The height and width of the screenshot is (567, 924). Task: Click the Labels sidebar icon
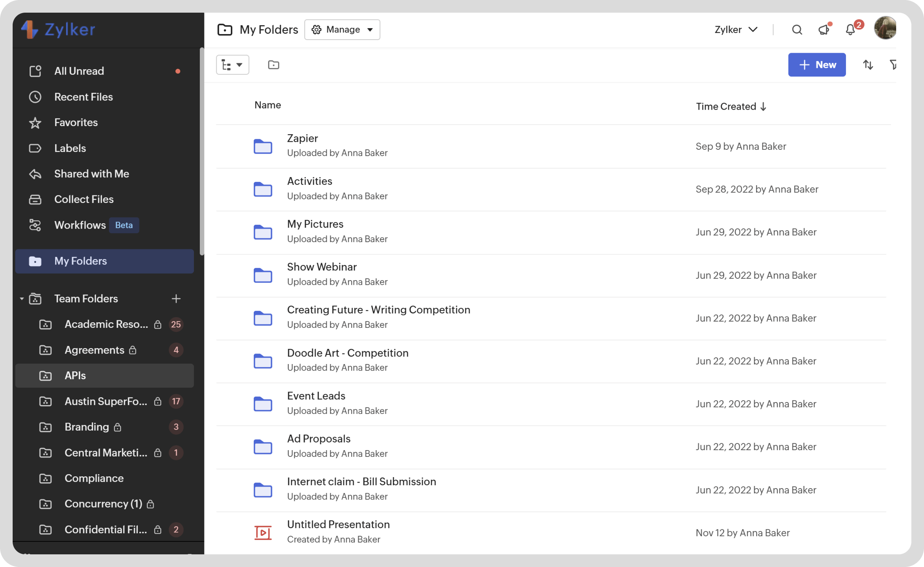pos(36,147)
